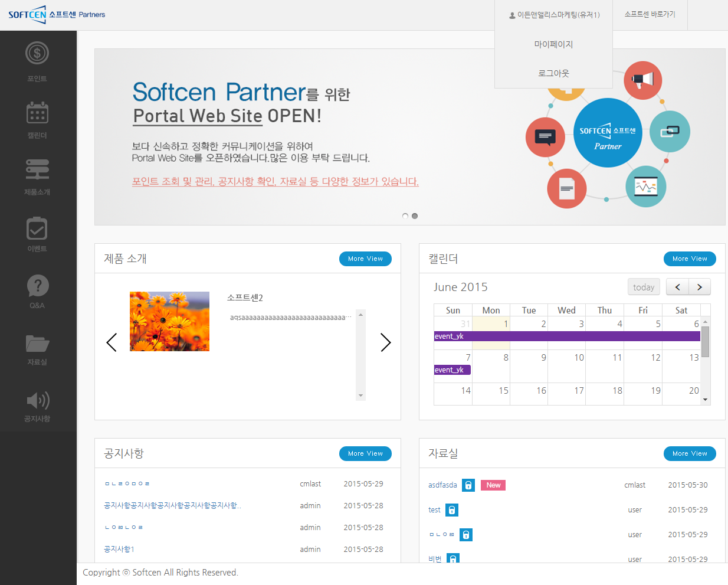Click the June 2015 calendar title
This screenshot has width=728, height=585.
(461, 287)
